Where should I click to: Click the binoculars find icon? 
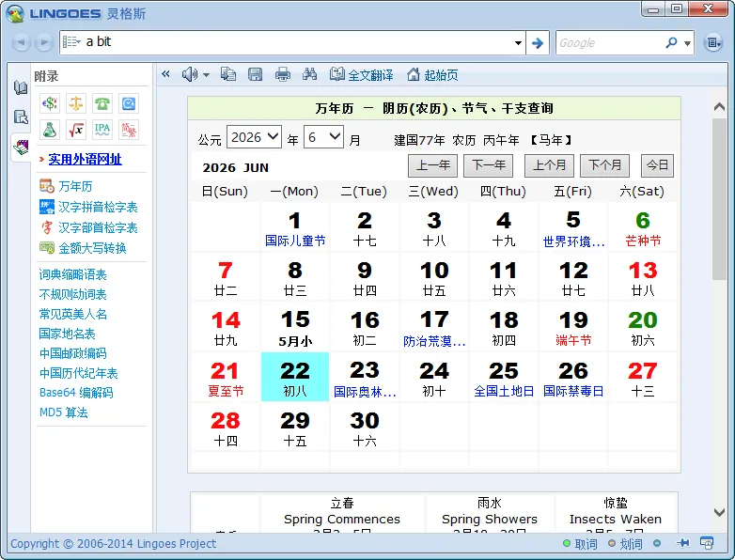point(309,73)
